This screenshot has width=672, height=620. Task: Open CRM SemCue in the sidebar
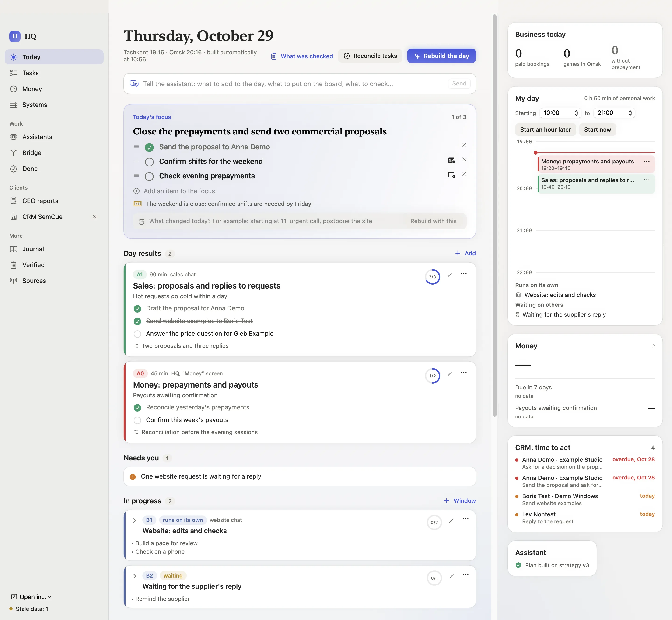click(54, 217)
